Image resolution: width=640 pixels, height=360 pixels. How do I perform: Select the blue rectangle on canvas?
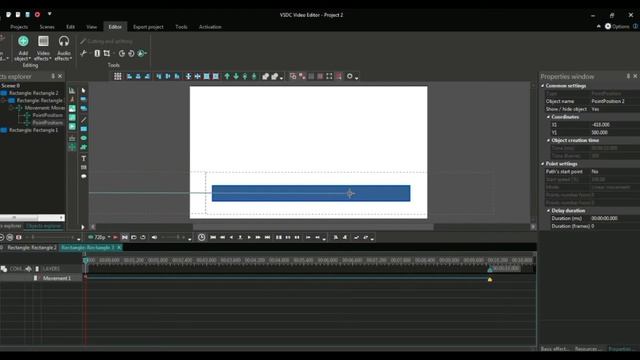(x=311, y=193)
